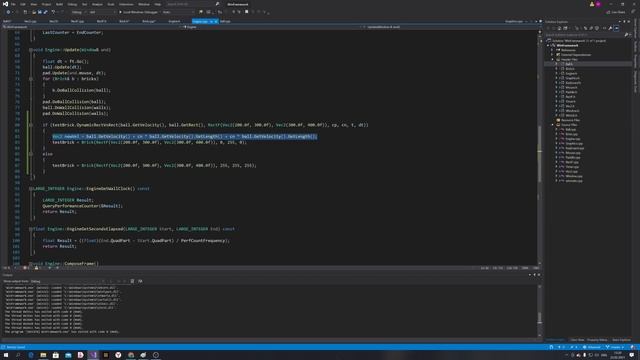
Task: Click the error indicator below the editor
Action: [x=25, y=268]
